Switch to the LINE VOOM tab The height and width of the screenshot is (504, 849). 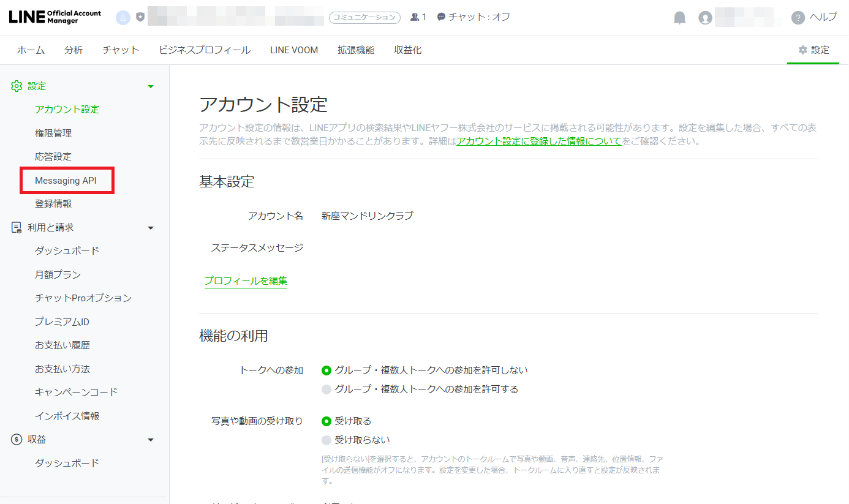[294, 50]
